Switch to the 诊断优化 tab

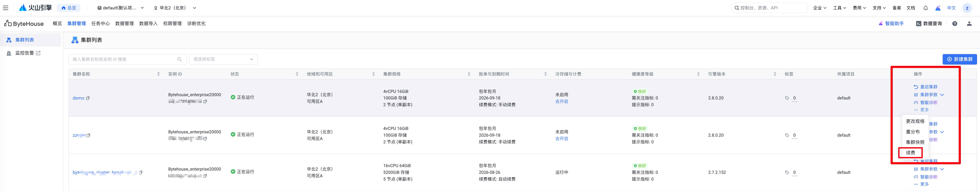pos(196,24)
